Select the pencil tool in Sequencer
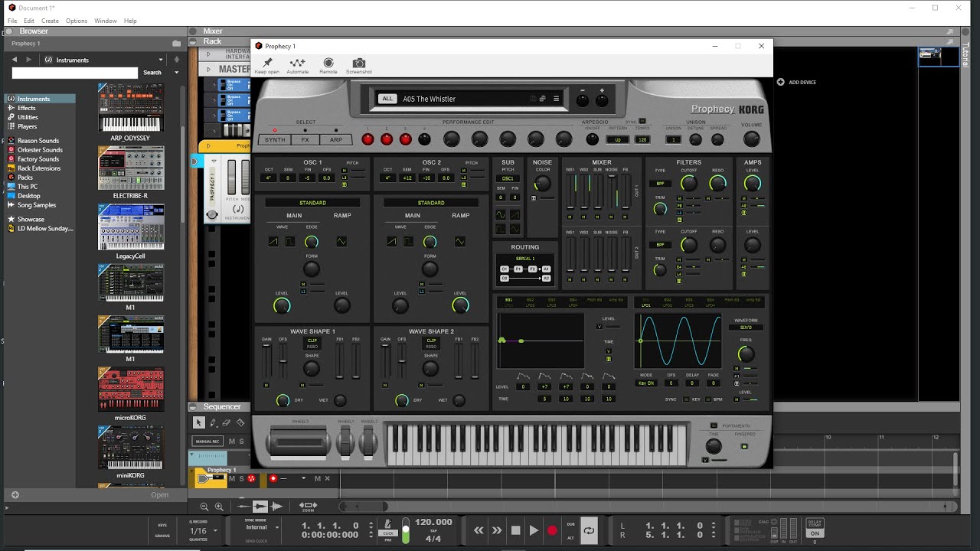The image size is (980, 551). point(213,422)
